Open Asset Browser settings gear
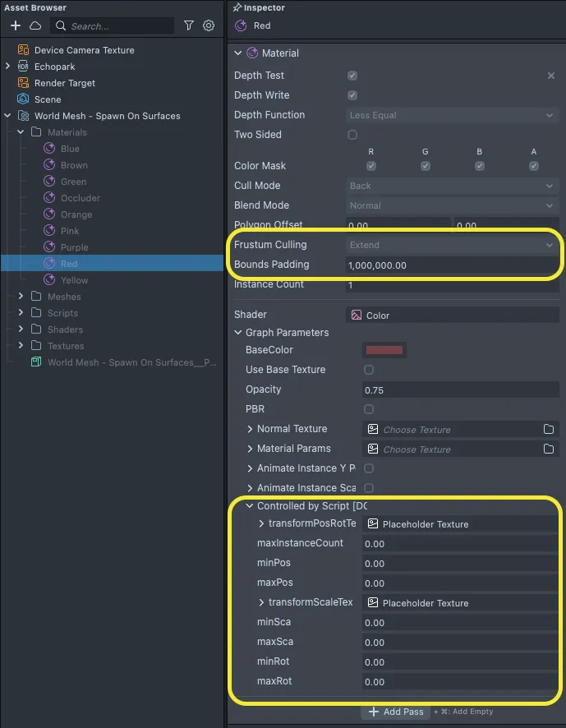The image size is (566, 728). coord(209,25)
